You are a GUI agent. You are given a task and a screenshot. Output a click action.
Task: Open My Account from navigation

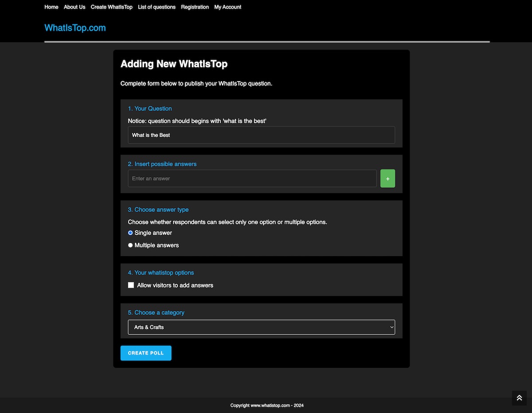228,7
